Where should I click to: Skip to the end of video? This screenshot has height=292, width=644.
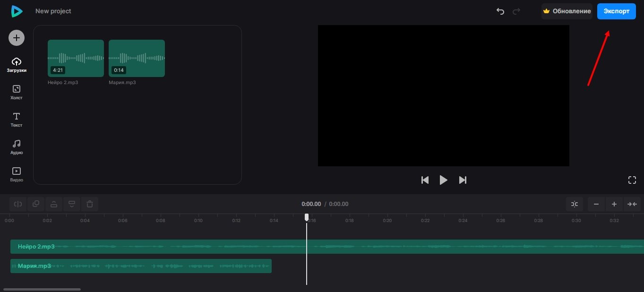pos(463,180)
